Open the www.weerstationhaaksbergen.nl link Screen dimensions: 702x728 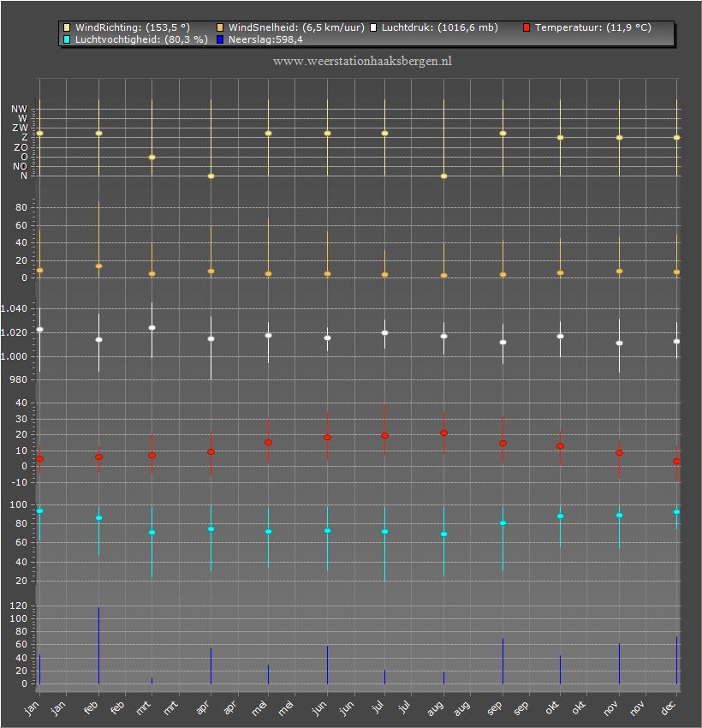tap(362, 62)
